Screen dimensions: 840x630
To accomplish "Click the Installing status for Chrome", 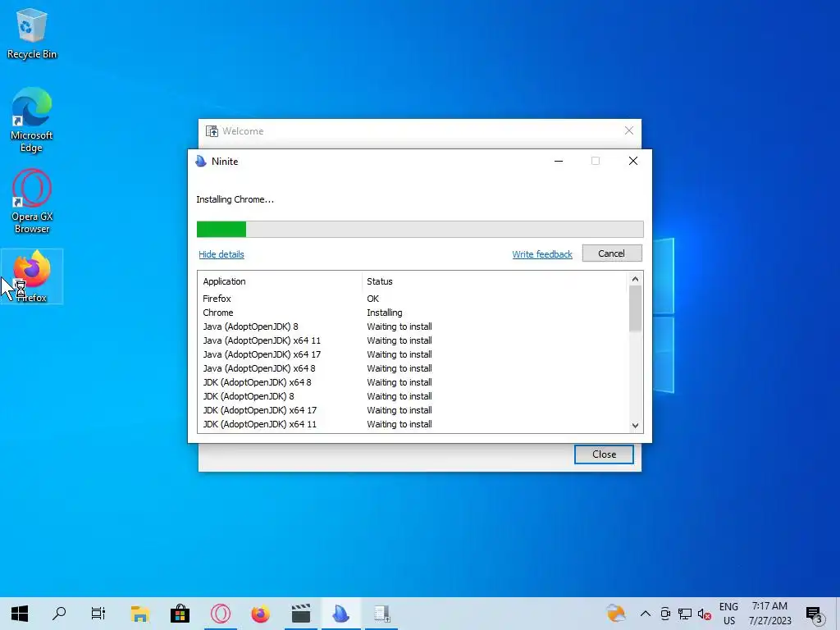I will (385, 313).
